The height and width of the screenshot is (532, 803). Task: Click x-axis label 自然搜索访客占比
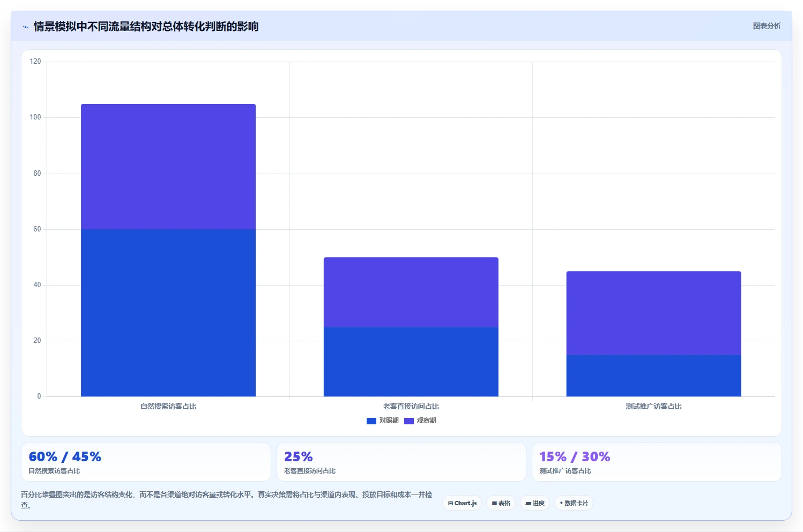coord(168,406)
